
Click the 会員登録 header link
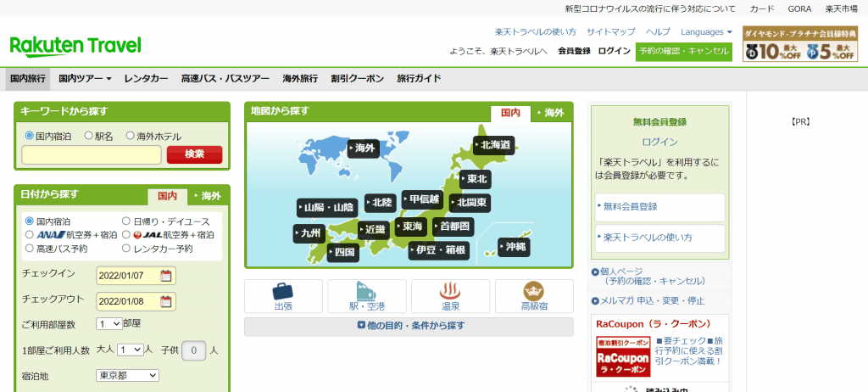(574, 51)
